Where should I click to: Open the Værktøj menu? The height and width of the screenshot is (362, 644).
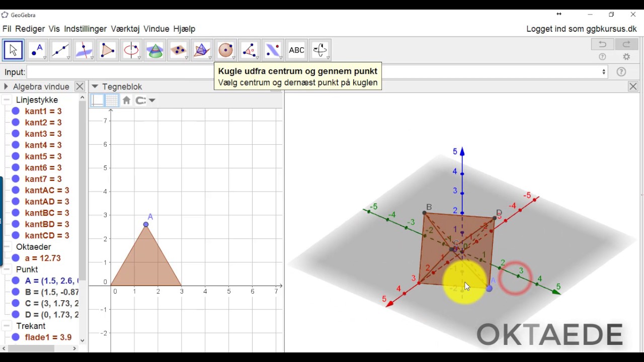pyautogui.click(x=126, y=29)
